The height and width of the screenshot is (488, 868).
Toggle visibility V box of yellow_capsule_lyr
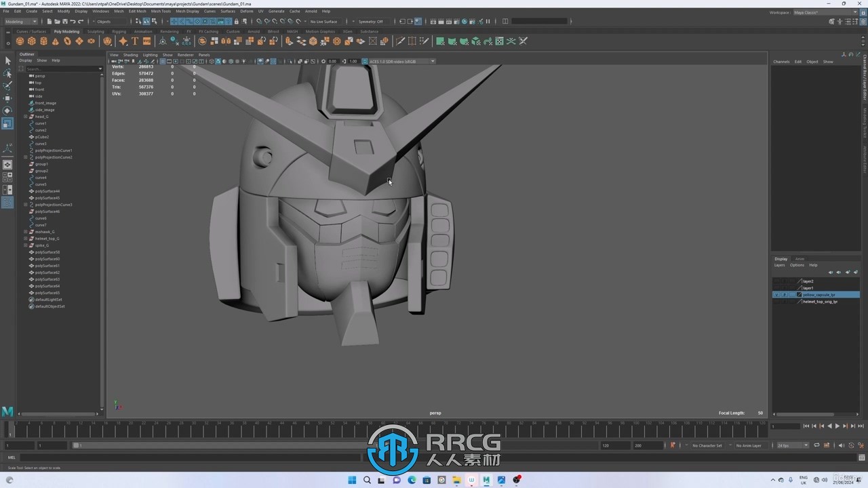(x=776, y=295)
